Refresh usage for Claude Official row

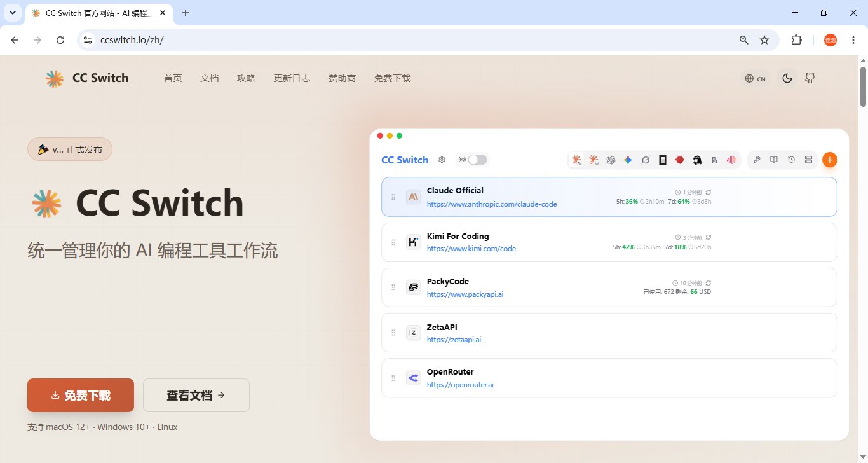pyautogui.click(x=709, y=192)
